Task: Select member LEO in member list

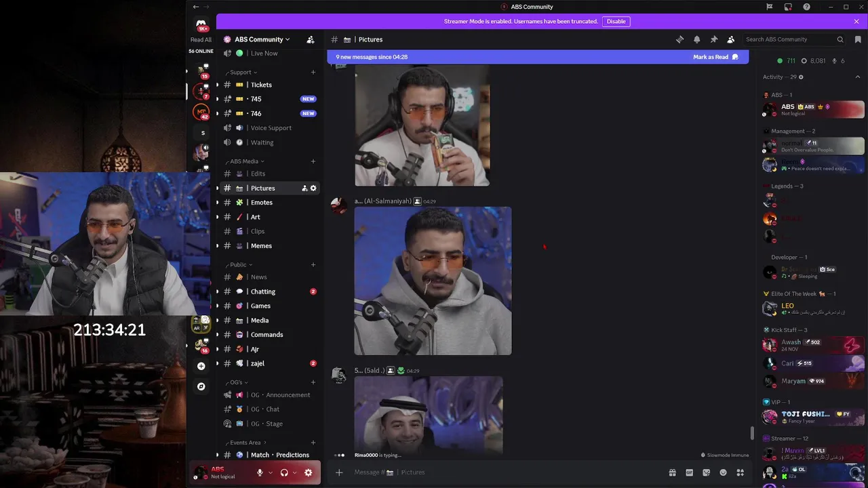Action: 813,308
